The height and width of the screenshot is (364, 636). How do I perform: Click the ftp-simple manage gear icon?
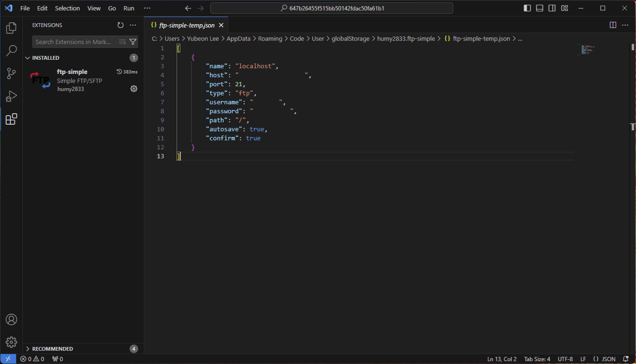(x=134, y=89)
